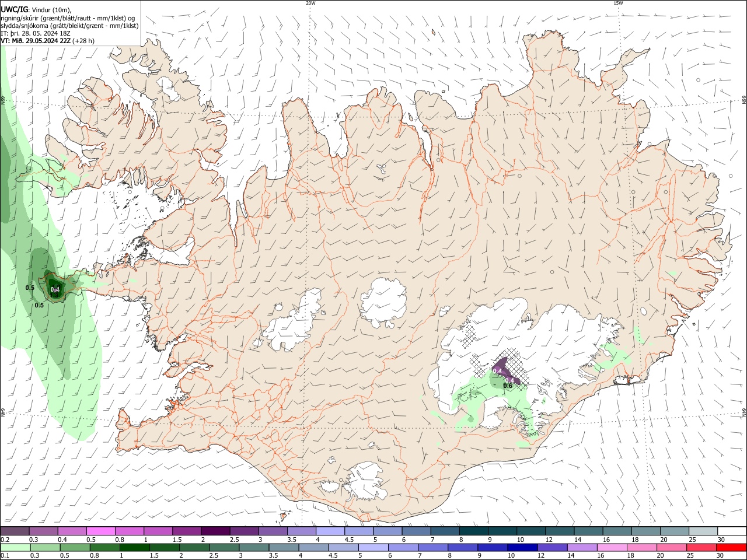Pick the pale grey 25–30 swatch, upper scale
This screenshot has width=747, height=560.
pyautogui.click(x=704, y=531)
